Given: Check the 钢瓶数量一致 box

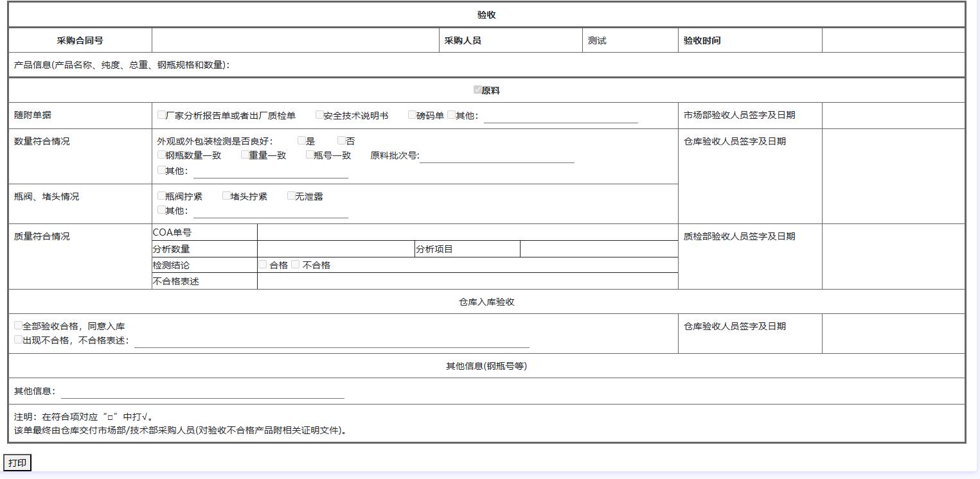Looking at the screenshot, I should click(x=161, y=154).
